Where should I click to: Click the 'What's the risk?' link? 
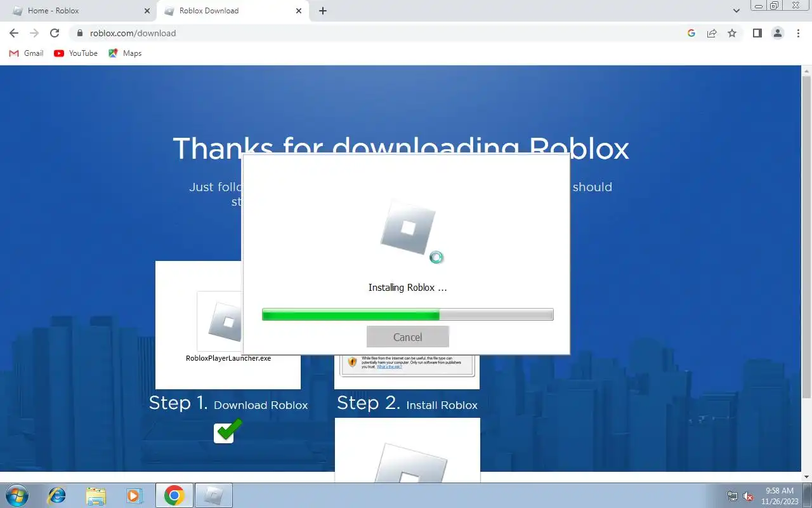(x=389, y=367)
